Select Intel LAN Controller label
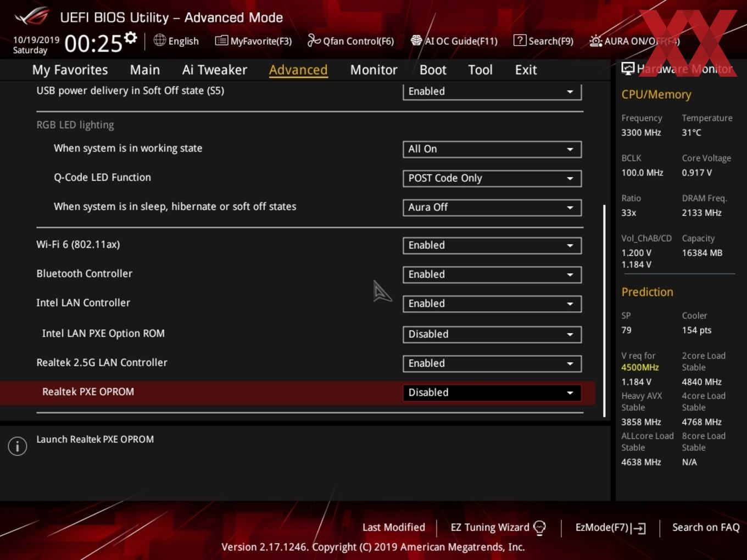This screenshot has height=560, width=747. click(83, 303)
